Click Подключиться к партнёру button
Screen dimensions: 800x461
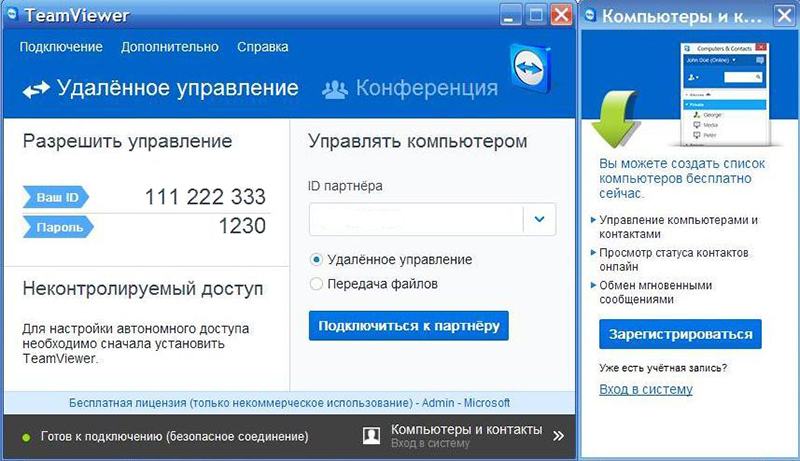click(409, 325)
